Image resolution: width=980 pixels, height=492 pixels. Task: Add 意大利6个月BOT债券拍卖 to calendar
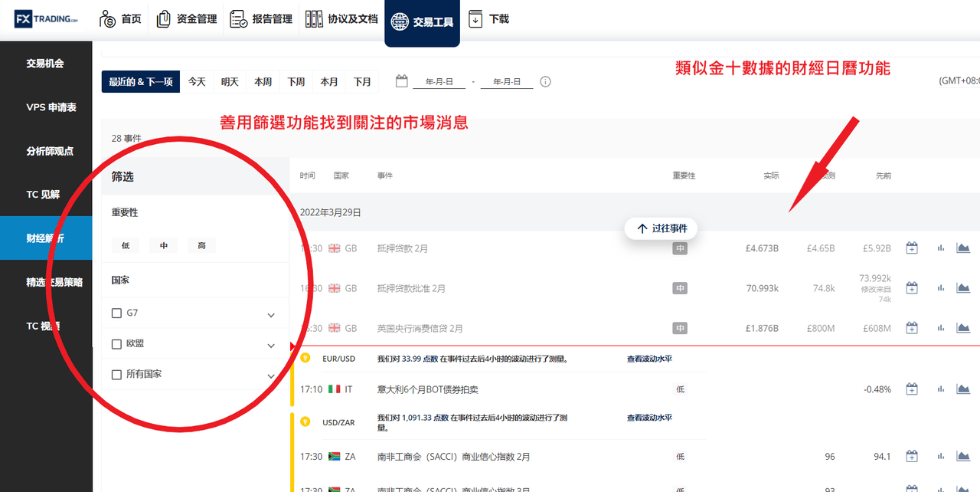click(912, 389)
